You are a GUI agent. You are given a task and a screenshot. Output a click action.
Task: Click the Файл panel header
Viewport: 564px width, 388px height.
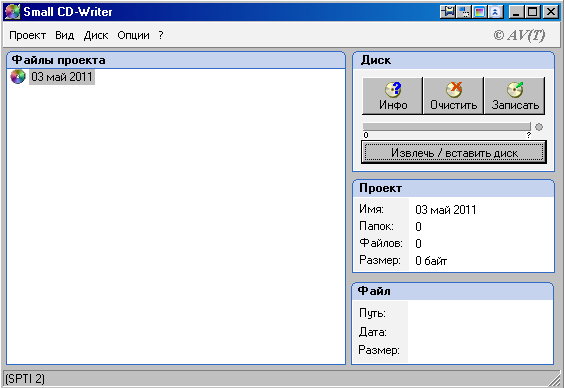452,291
